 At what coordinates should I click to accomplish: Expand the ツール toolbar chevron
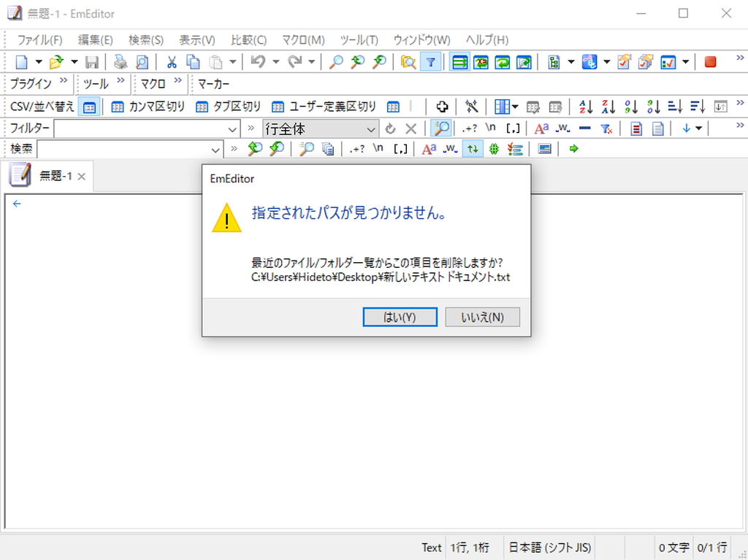(121, 80)
